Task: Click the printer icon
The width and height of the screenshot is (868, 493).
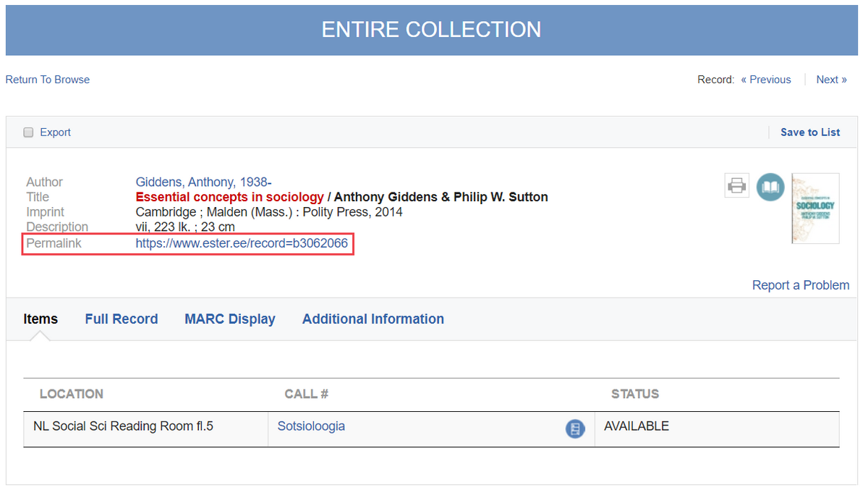Action: [736, 186]
